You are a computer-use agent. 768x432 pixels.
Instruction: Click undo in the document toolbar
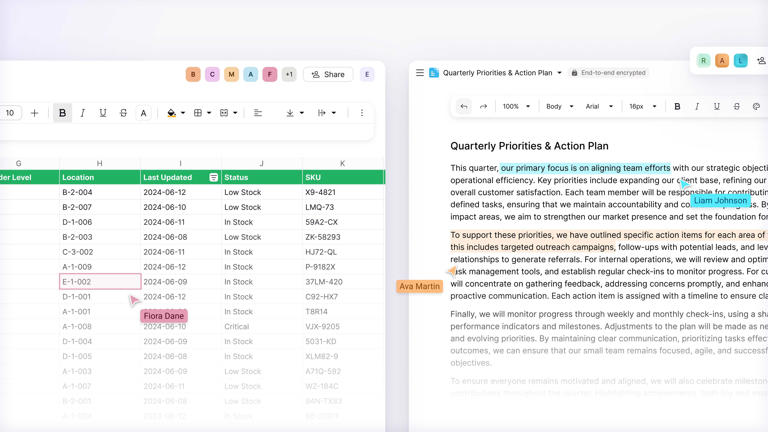(x=463, y=106)
